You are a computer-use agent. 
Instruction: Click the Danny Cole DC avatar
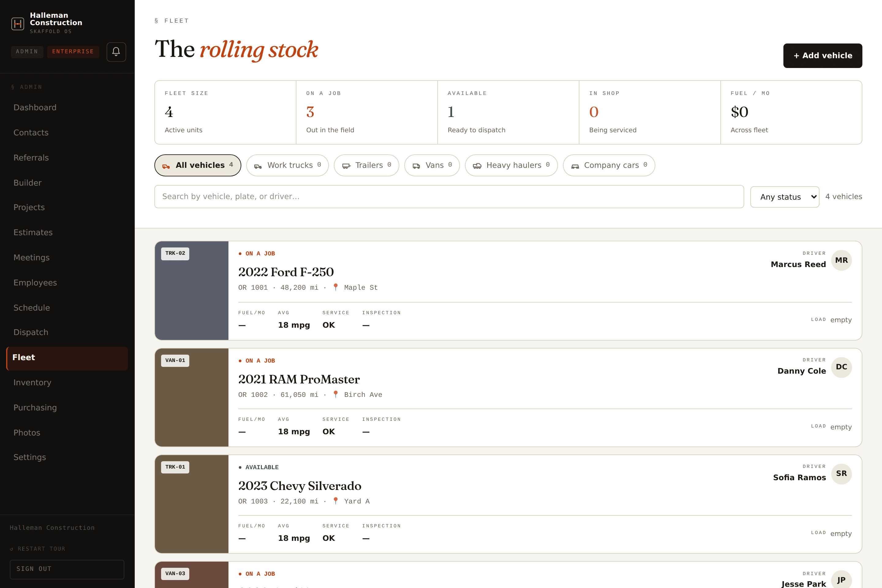pos(842,367)
